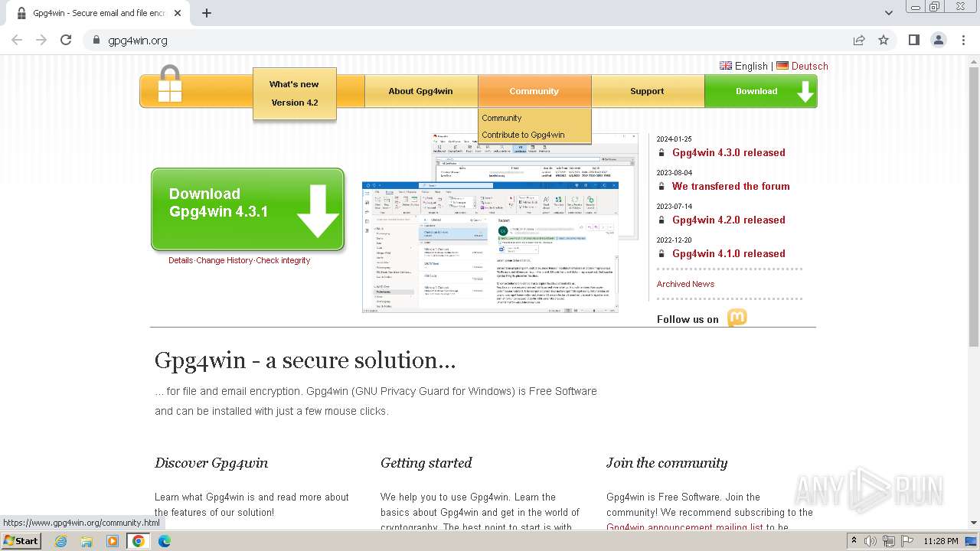Open File Explorer from taskbar
This screenshot has height=551, width=980.
pos(87,541)
